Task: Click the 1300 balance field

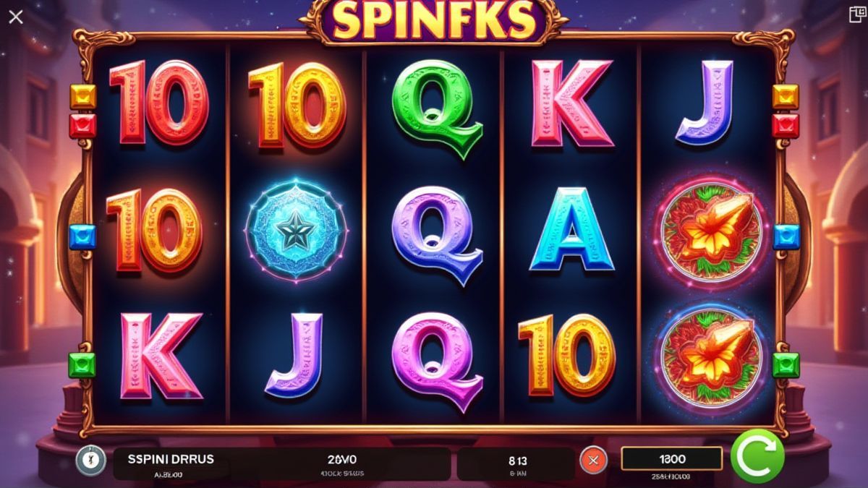Action: click(x=672, y=458)
